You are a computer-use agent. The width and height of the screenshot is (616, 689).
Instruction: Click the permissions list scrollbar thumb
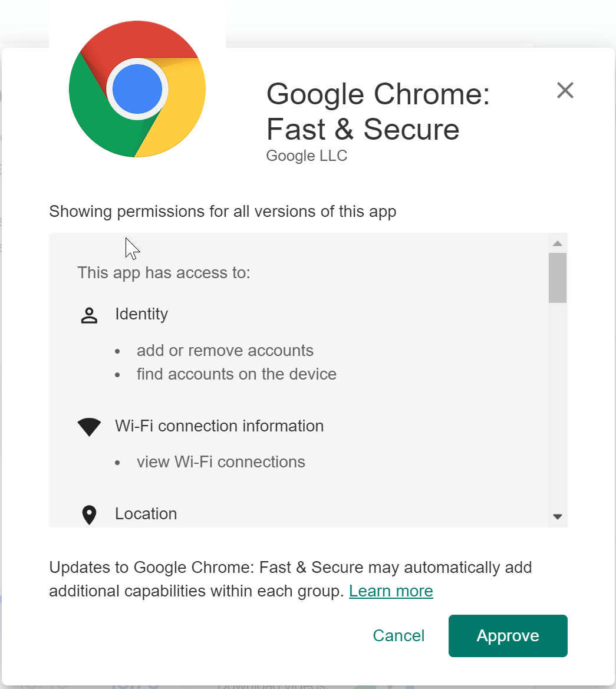[557, 278]
